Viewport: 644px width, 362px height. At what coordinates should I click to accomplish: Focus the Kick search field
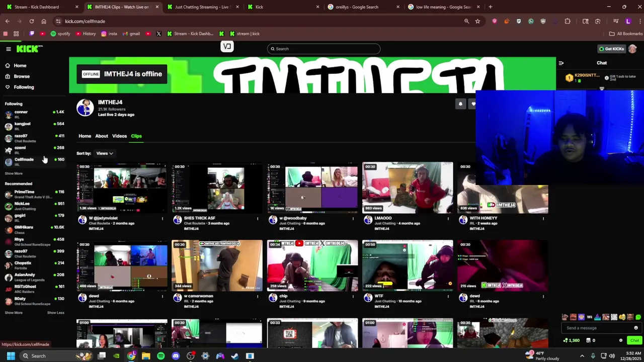coord(324,49)
